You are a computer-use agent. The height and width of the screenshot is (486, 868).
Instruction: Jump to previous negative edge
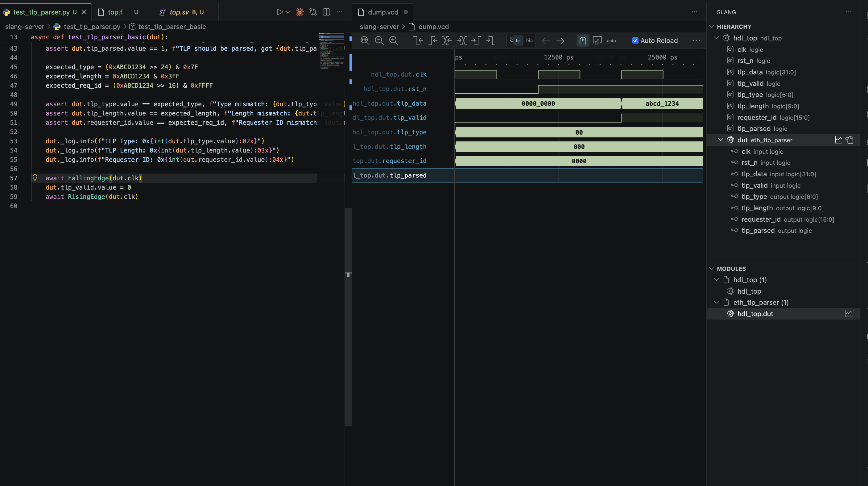[418, 40]
